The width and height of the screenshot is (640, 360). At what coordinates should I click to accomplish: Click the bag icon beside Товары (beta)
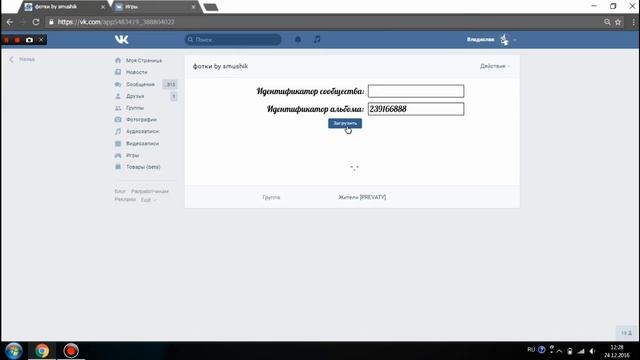(118, 167)
